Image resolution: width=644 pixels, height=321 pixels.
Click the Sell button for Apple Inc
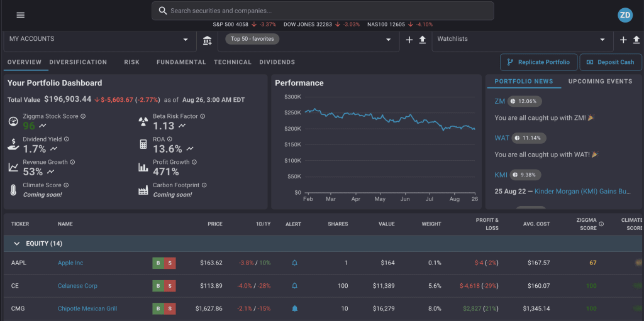pos(170,263)
